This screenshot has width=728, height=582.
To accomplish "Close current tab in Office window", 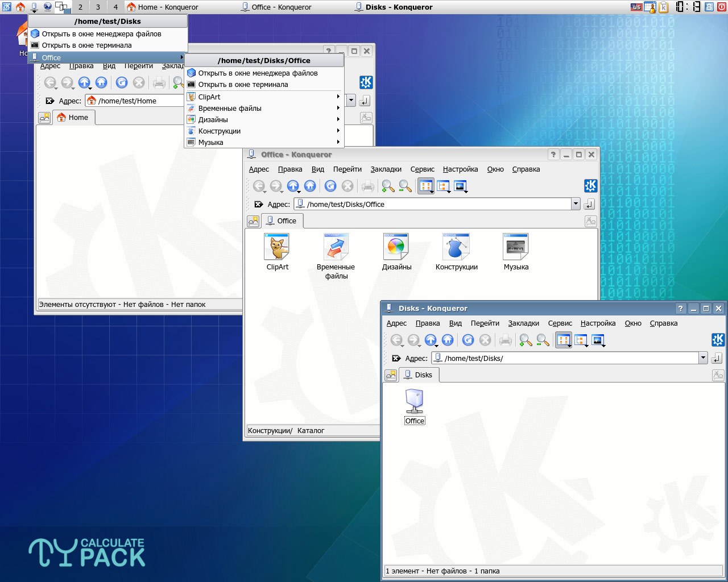I will (591, 221).
